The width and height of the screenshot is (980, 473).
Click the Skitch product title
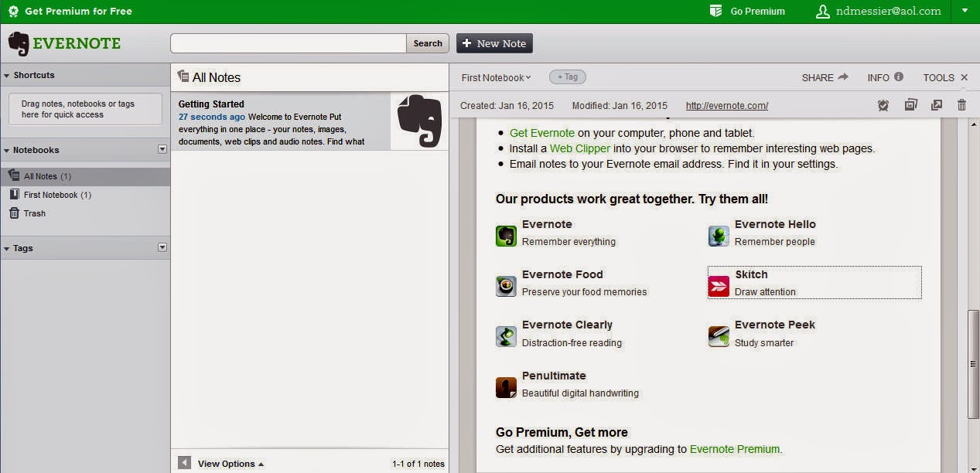751,274
